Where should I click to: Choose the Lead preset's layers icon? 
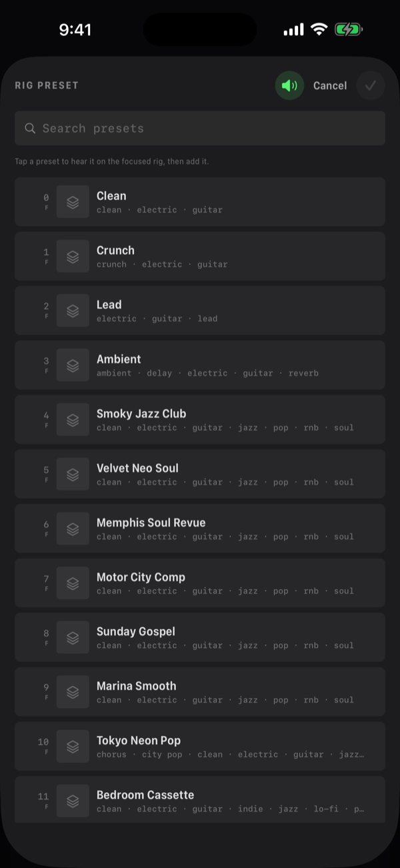click(73, 311)
